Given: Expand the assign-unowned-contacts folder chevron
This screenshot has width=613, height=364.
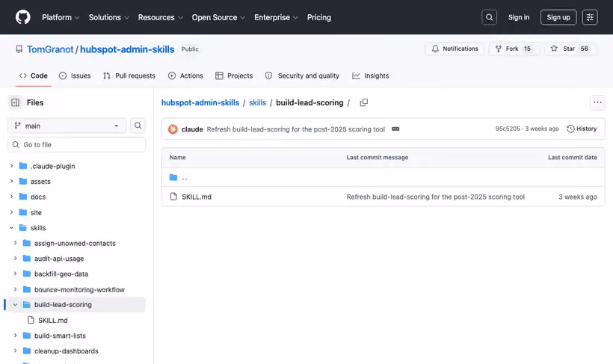Looking at the screenshot, I should coord(15,243).
